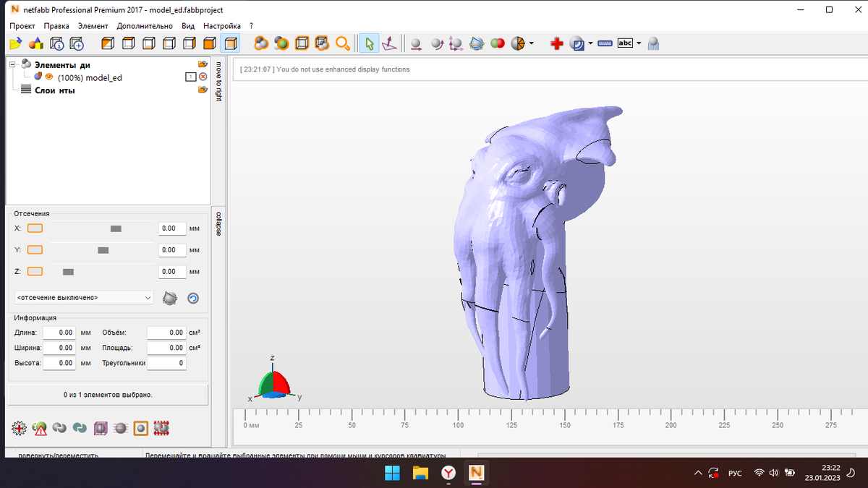Select the first orange-cornered cube view
Viewport: 868px width, 488px height.
pos(108,44)
